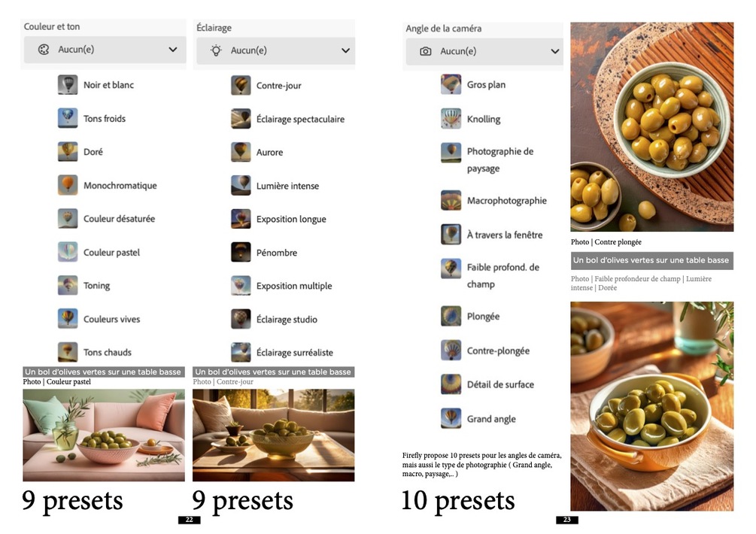Expand the Angle de la caméra dropdown
The height and width of the screenshot is (534, 756).
point(484,51)
